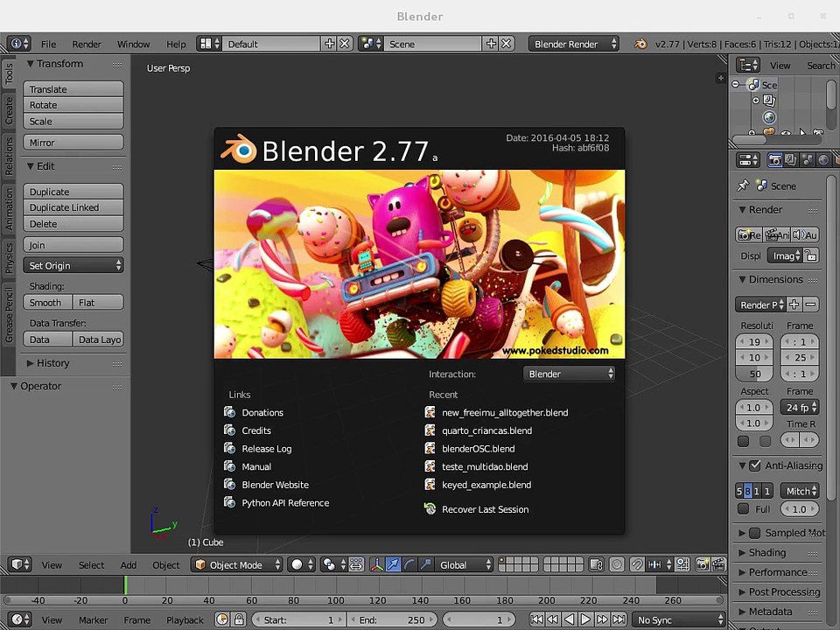Screen dimensions: 840x630
Task: Click OpenGL render camera icon in viewport header
Action: (703, 564)
